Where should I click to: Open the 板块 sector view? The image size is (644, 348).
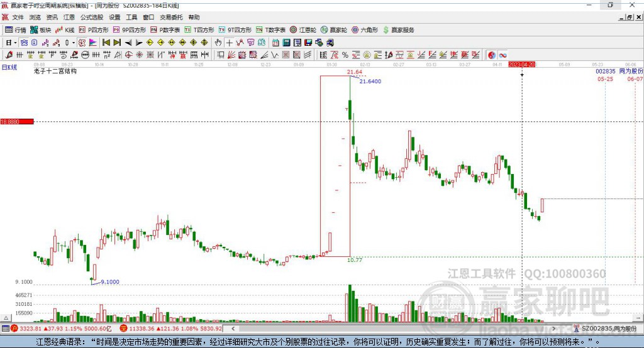[41, 30]
